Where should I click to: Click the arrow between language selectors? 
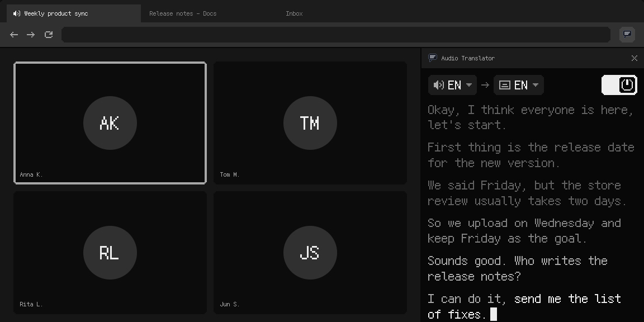485,85
